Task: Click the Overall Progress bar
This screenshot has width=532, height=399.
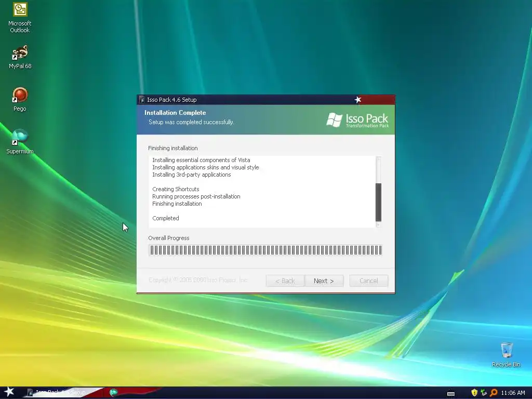Action: click(x=265, y=250)
